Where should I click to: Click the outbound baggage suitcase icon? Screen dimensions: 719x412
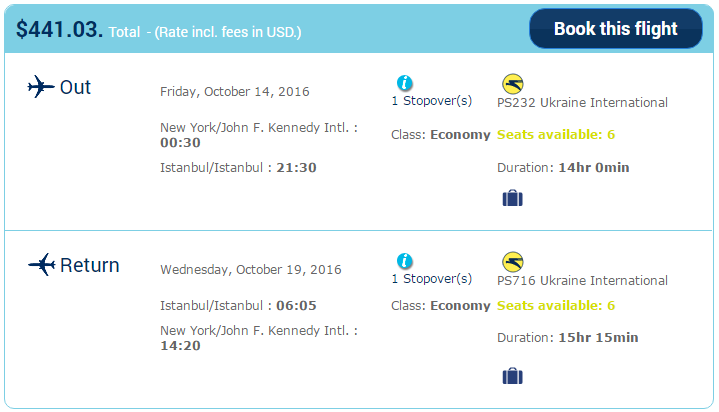(x=513, y=198)
